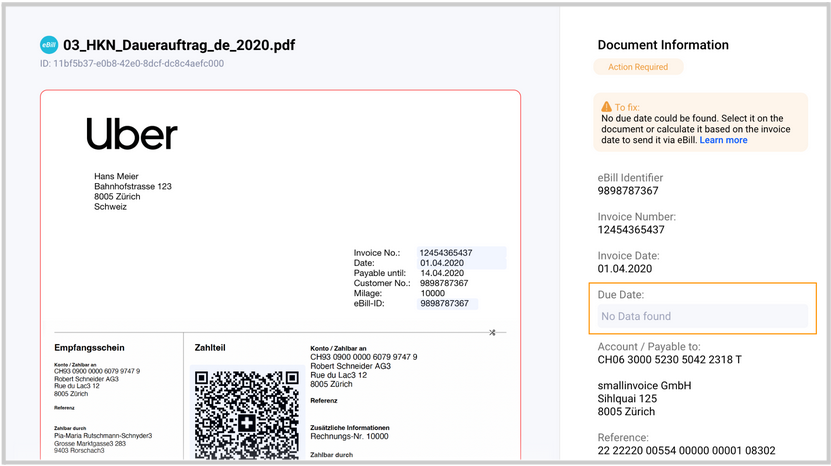Select highlighted date 01.04.2020 on document
Screen dimensions: 831x466
442,263
